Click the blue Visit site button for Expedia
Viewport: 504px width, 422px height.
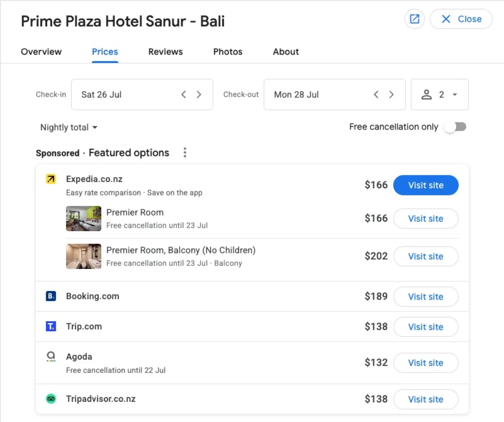coord(425,185)
